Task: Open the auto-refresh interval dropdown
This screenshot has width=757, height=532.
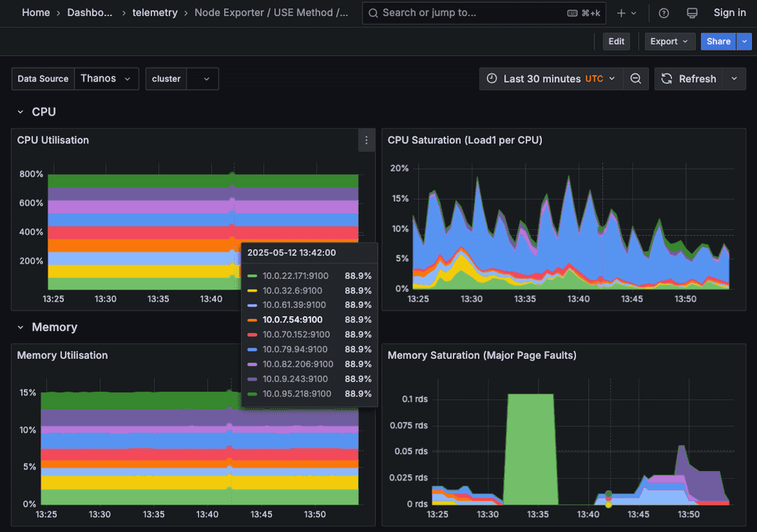Action: click(734, 79)
